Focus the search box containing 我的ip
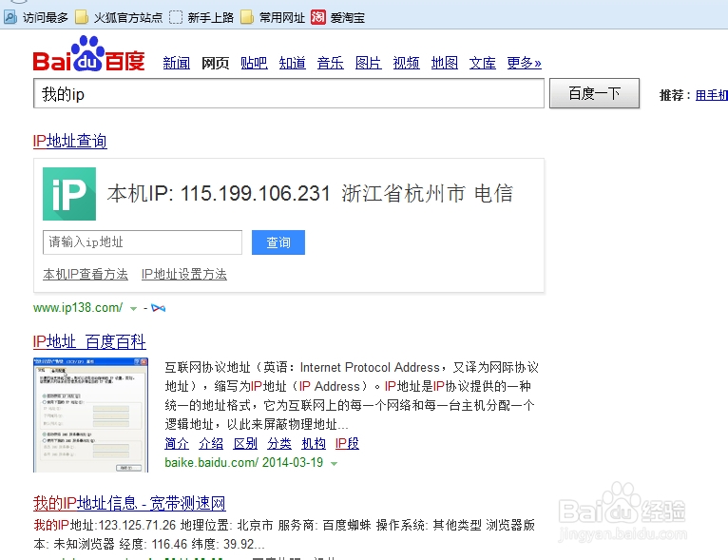The image size is (728, 560). pos(289,93)
